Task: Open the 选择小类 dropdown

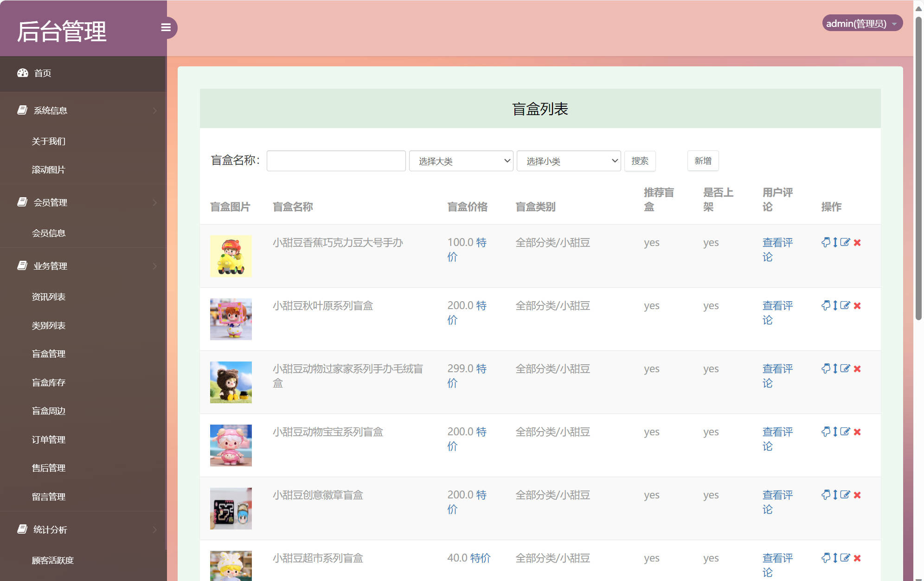Action: [x=568, y=161]
